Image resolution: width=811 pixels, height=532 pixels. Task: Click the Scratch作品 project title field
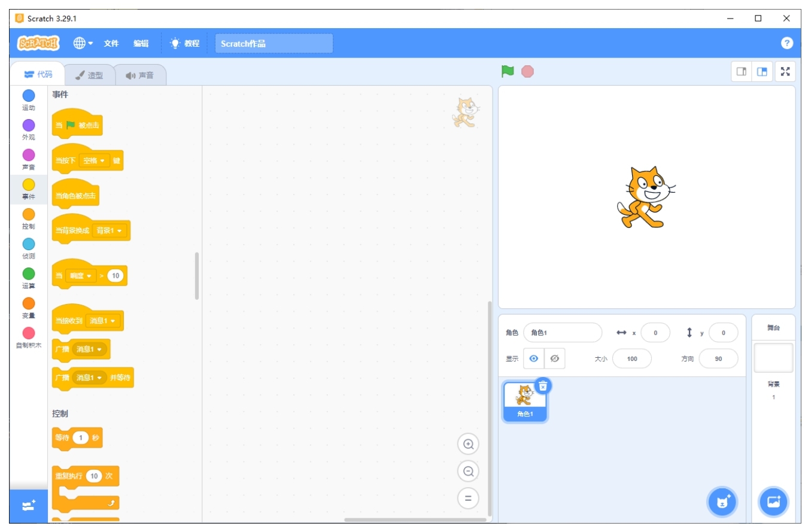(274, 43)
